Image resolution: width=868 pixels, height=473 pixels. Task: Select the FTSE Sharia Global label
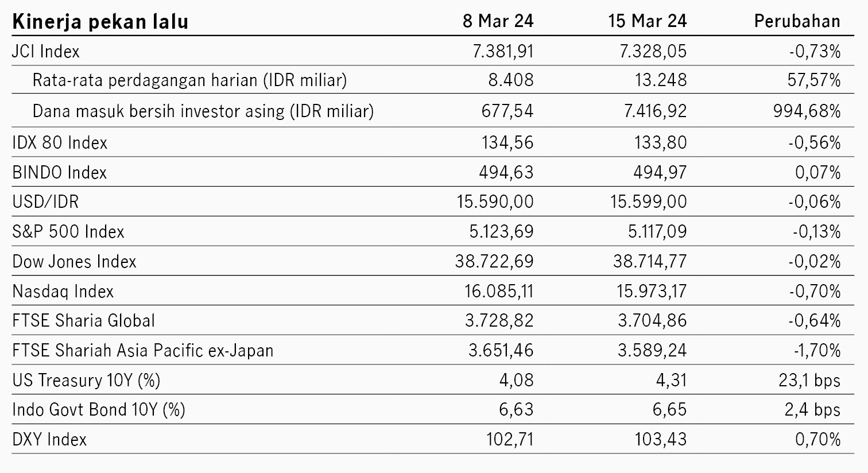click(84, 320)
